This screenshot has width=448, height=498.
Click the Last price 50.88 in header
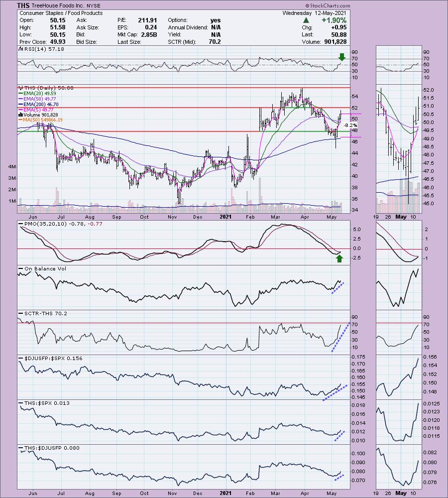pyautogui.click(x=338, y=35)
